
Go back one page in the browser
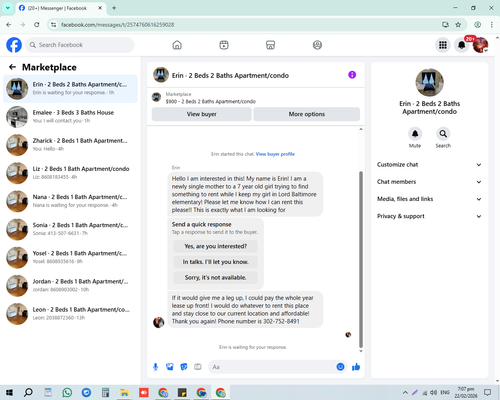[9, 24]
